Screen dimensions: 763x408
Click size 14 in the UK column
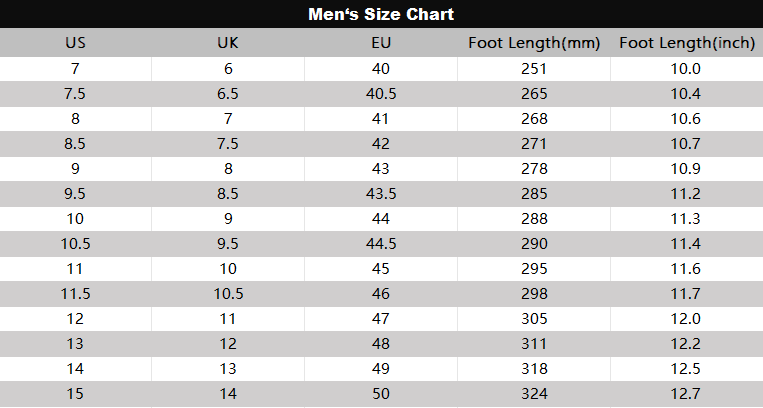[x=228, y=394]
